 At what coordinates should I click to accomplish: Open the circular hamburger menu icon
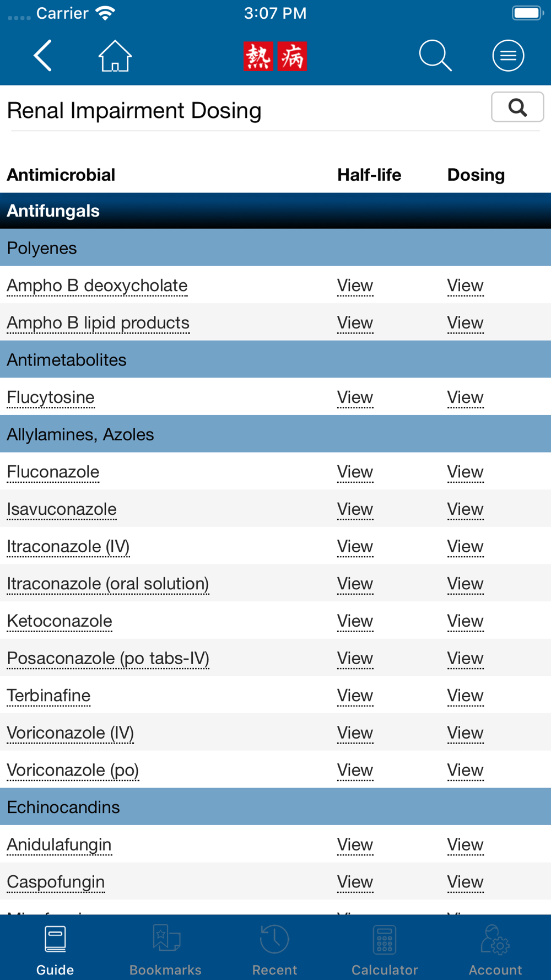(508, 56)
